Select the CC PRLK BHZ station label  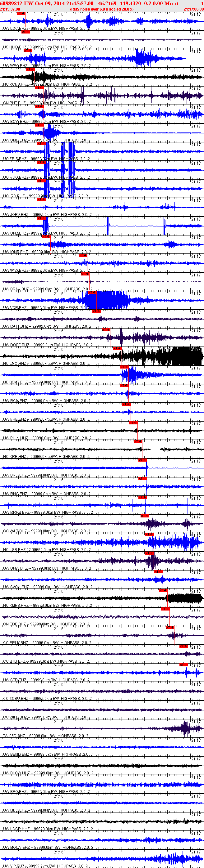pos(47,642)
